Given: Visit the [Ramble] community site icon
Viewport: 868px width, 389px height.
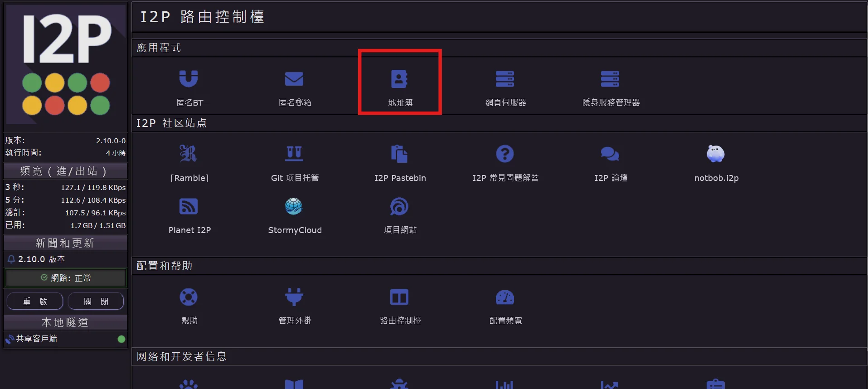Looking at the screenshot, I should [x=189, y=154].
